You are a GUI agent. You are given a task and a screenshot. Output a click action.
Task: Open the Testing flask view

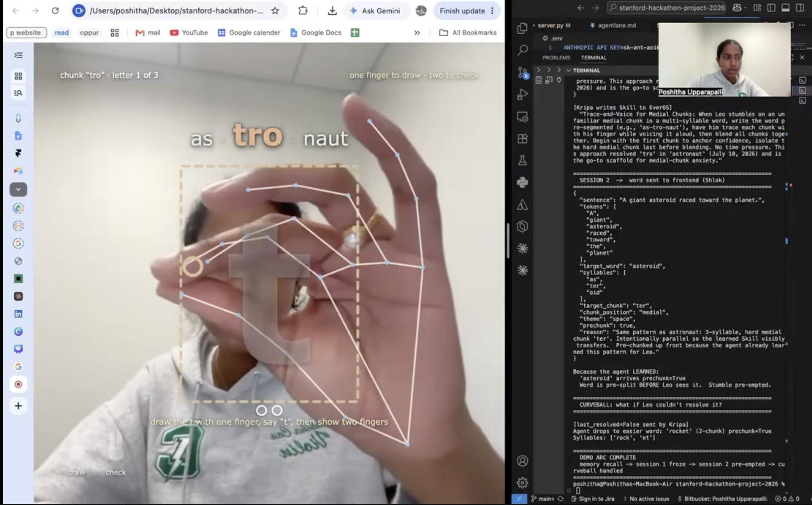pyautogui.click(x=522, y=161)
